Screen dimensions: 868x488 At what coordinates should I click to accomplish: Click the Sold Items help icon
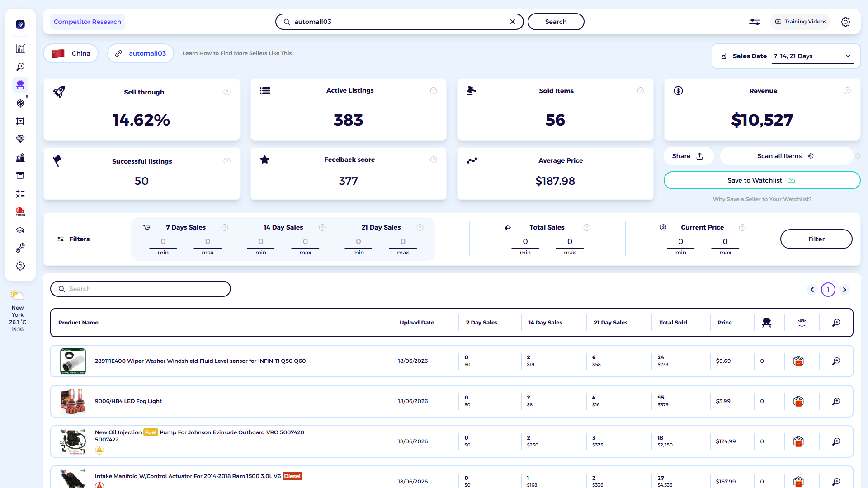point(641,91)
